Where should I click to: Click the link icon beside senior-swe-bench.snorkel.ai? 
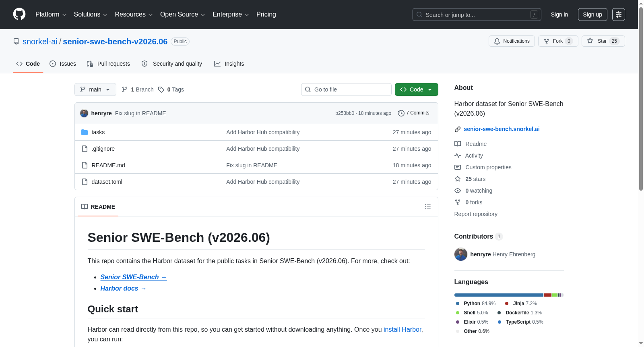coord(458,129)
